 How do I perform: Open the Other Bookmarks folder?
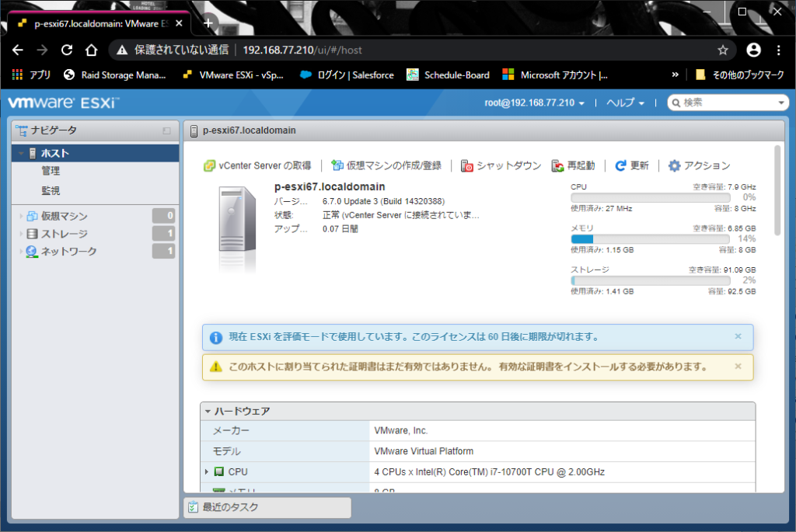740,75
